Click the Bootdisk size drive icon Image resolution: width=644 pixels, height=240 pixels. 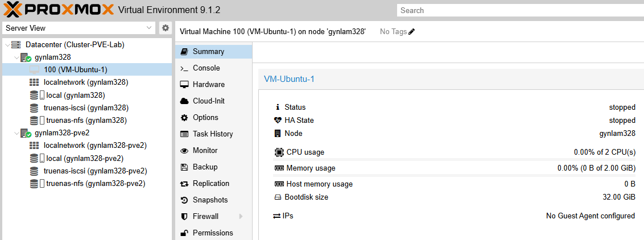tap(278, 197)
